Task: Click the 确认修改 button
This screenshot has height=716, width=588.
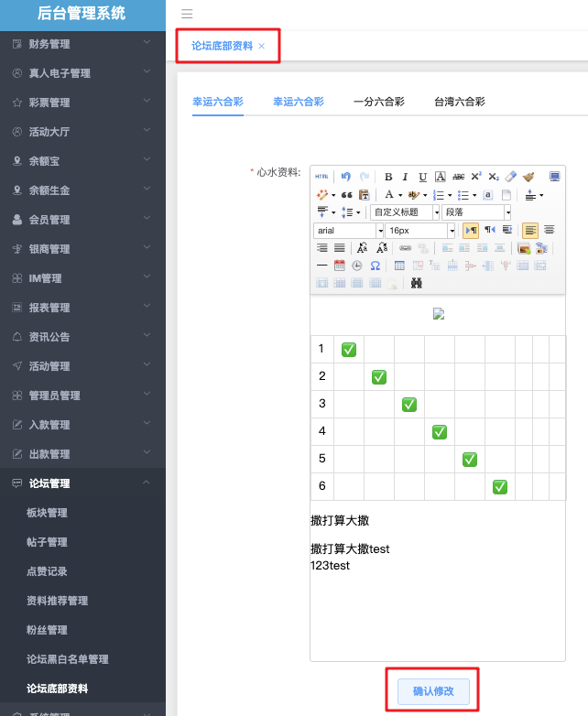Action: click(x=433, y=691)
